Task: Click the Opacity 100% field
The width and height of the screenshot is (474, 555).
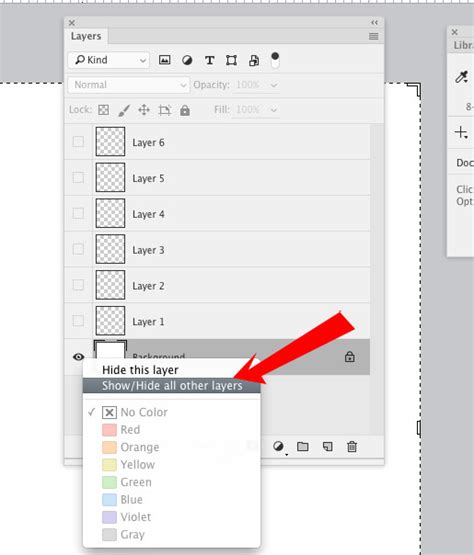Action: [249, 85]
